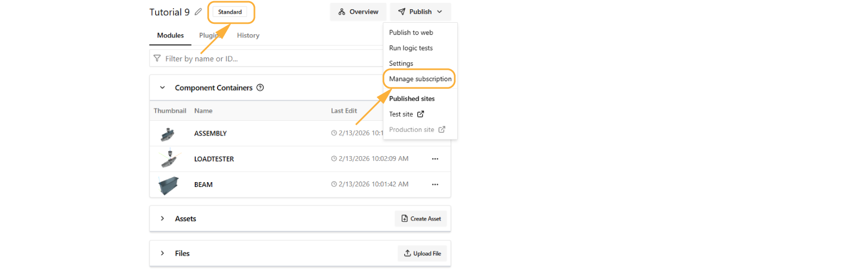
Task: Click the ASSEMBLY thumbnail image
Action: 168,133
